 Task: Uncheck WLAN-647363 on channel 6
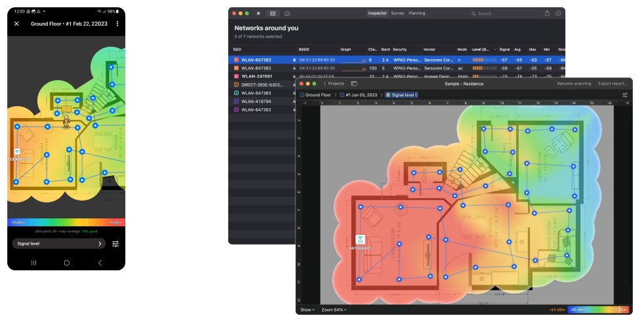coord(236,60)
